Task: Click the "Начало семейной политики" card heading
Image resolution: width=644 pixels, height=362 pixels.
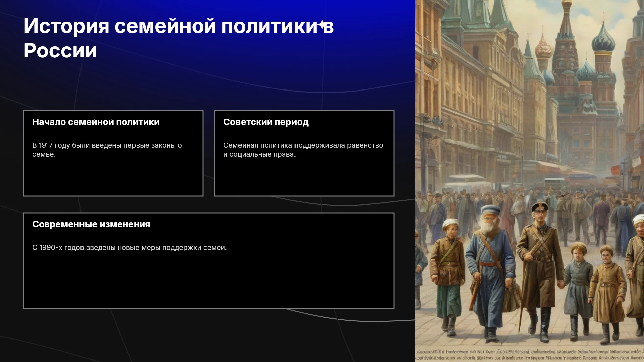Action: tap(96, 122)
